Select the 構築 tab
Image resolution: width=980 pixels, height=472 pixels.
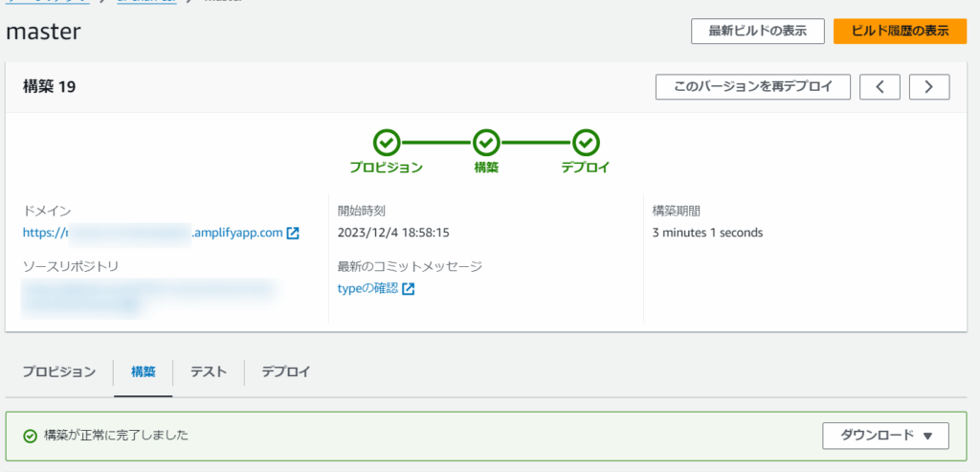[144, 372]
